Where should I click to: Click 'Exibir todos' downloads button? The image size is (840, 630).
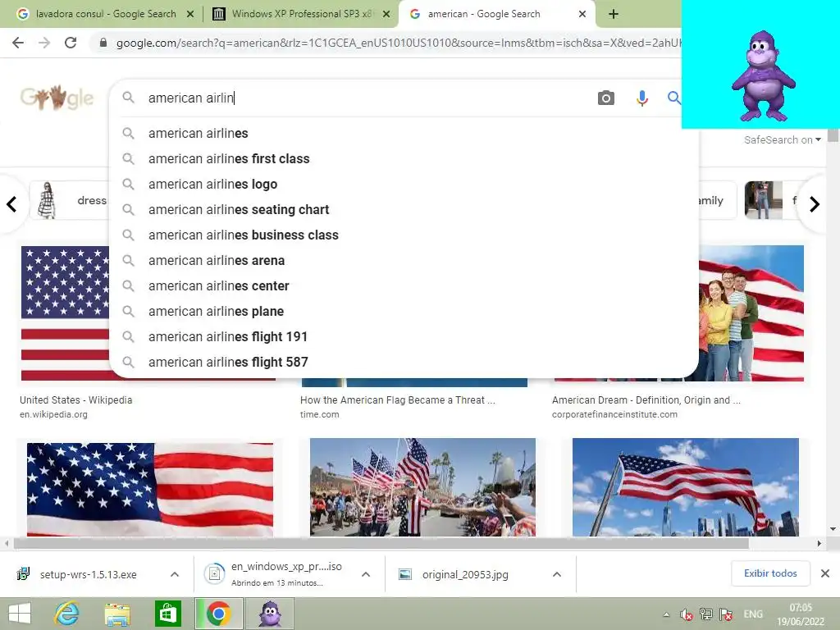tap(770, 573)
